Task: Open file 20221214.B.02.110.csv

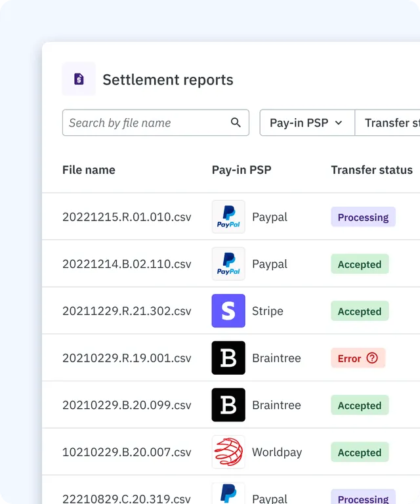Action: pyautogui.click(x=127, y=264)
